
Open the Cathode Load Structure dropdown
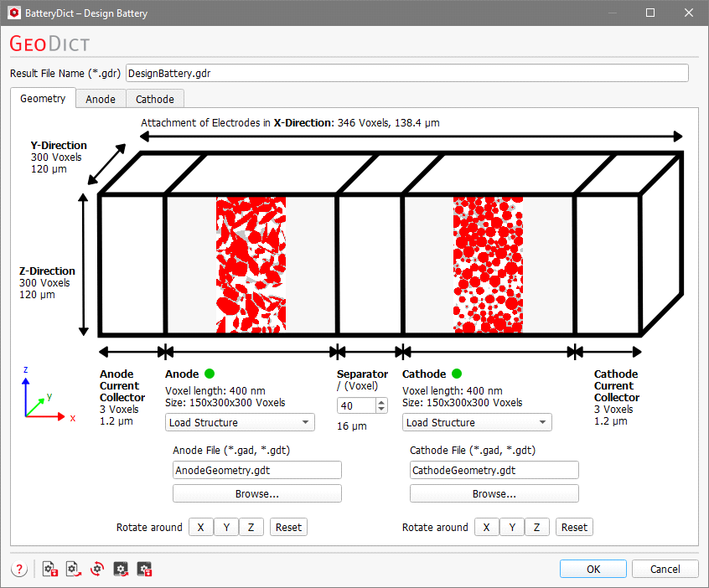coord(477,422)
